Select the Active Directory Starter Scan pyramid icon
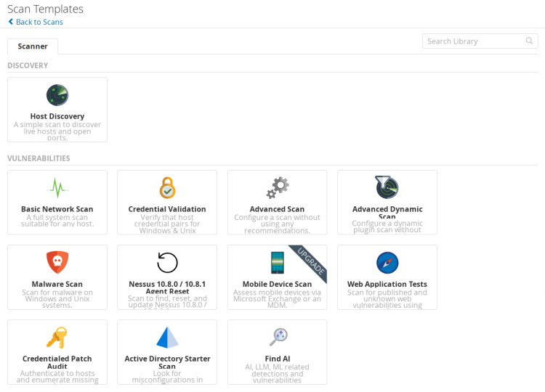 click(x=167, y=338)
